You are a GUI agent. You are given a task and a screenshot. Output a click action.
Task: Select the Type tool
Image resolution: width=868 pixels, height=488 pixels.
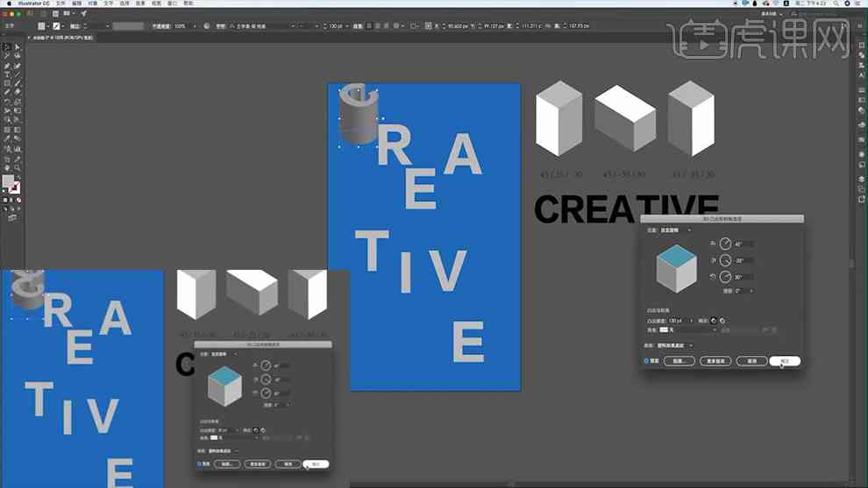pos(7,74)
